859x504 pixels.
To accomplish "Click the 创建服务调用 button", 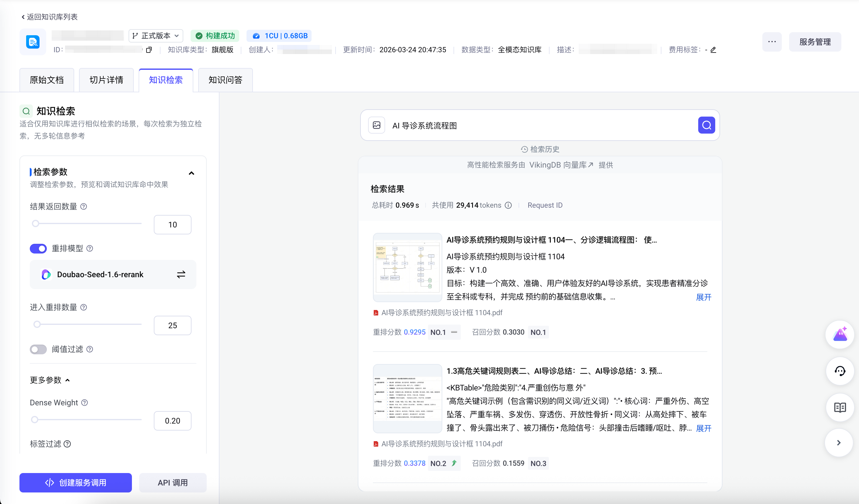I will coord(76,482).
